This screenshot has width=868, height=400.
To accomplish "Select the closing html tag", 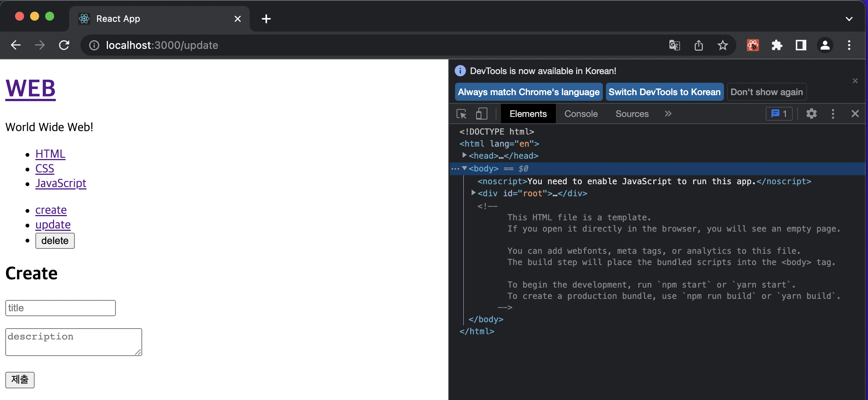I will [x=476, y=331].
